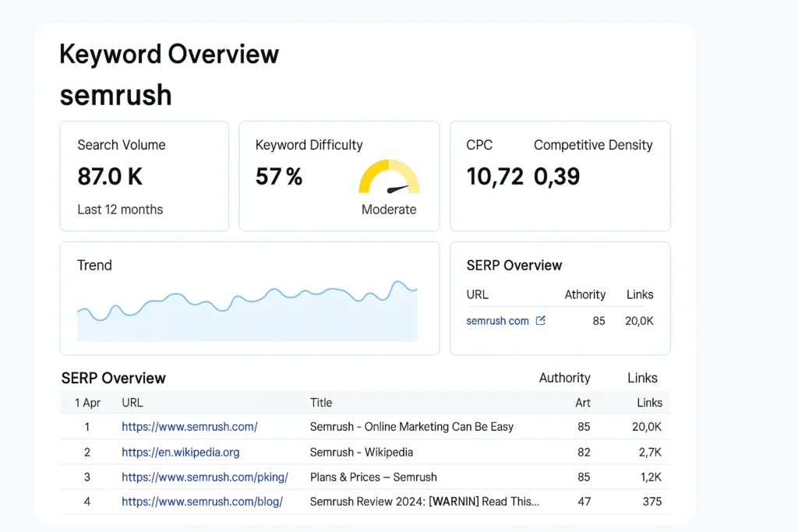Click the Keyword Overview heading

tap(169, 54)
